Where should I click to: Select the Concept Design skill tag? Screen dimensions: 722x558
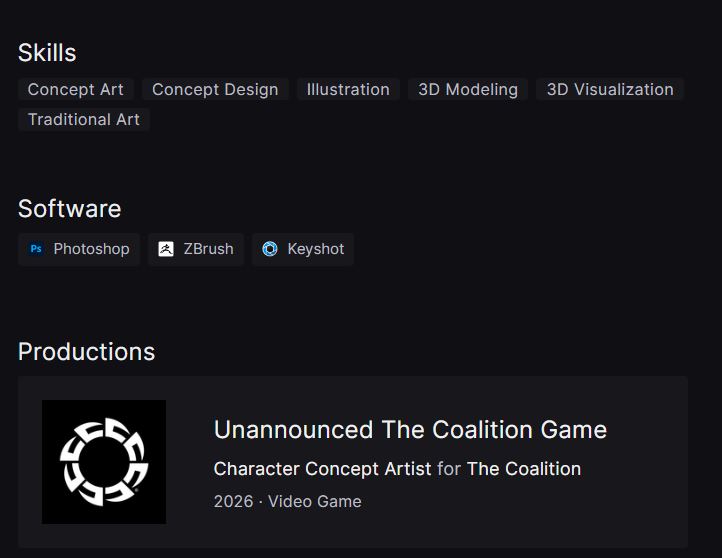click(215, 89)
